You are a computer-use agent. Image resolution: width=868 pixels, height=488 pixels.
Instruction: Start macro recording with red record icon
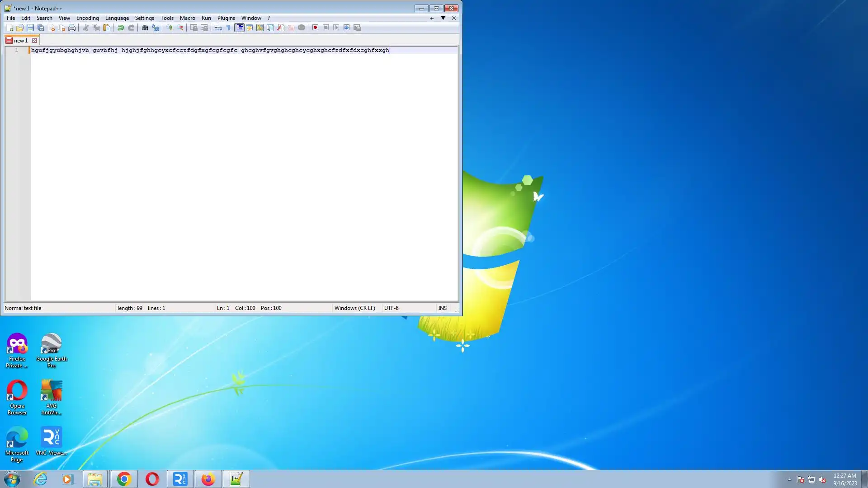(315, 28)
